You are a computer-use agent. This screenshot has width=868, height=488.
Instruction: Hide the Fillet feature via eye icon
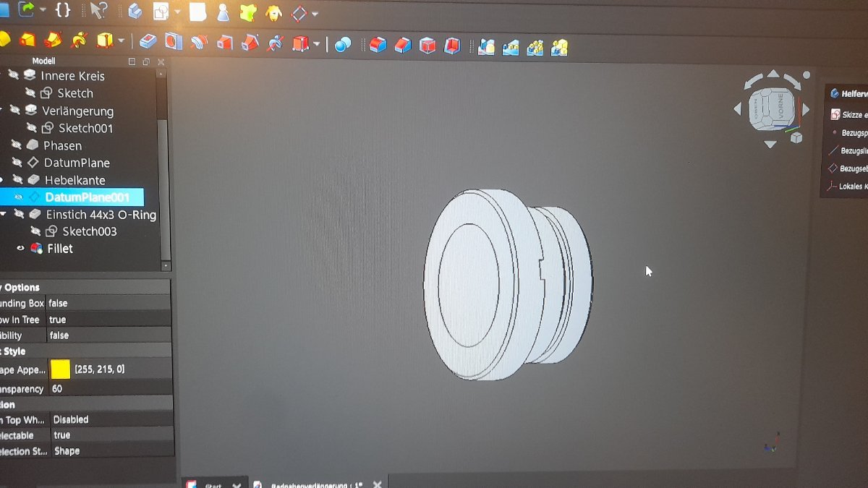[20, 249]
